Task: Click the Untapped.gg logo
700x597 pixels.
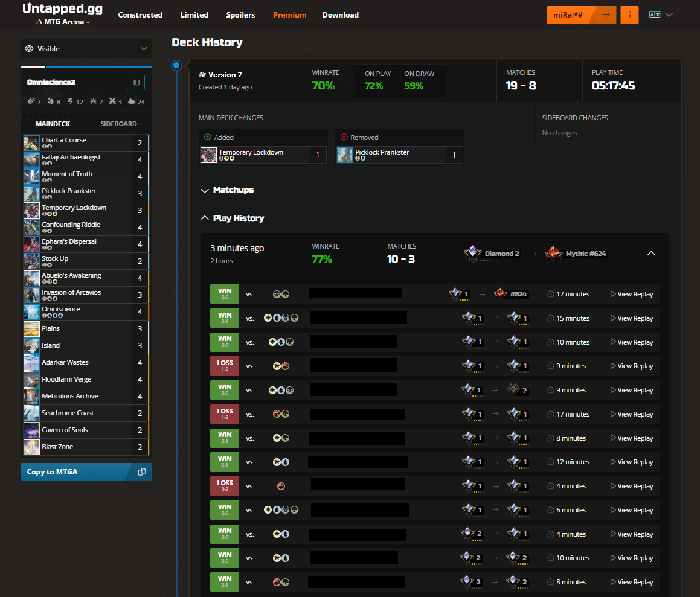Action: (x=62, y=8)
